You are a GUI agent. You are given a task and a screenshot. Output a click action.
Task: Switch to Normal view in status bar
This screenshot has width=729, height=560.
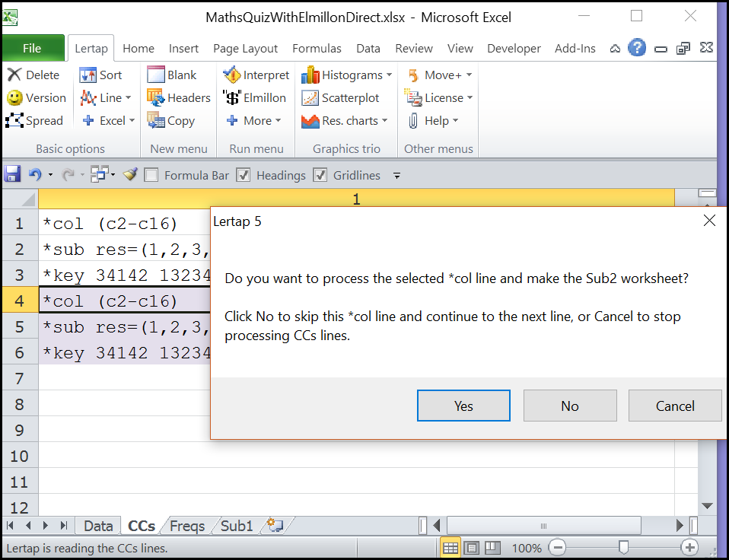pyautogui.click(x=450, y=548)
